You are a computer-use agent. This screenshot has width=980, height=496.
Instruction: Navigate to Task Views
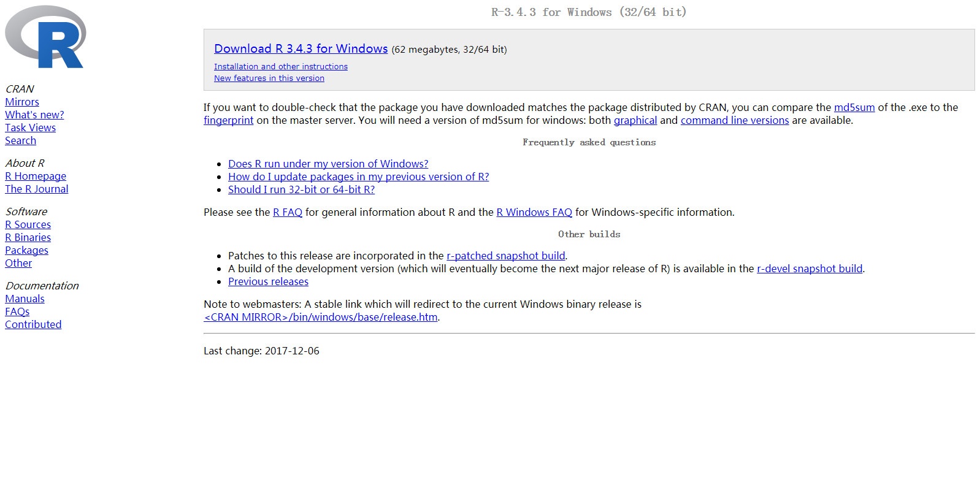point(30,128)
